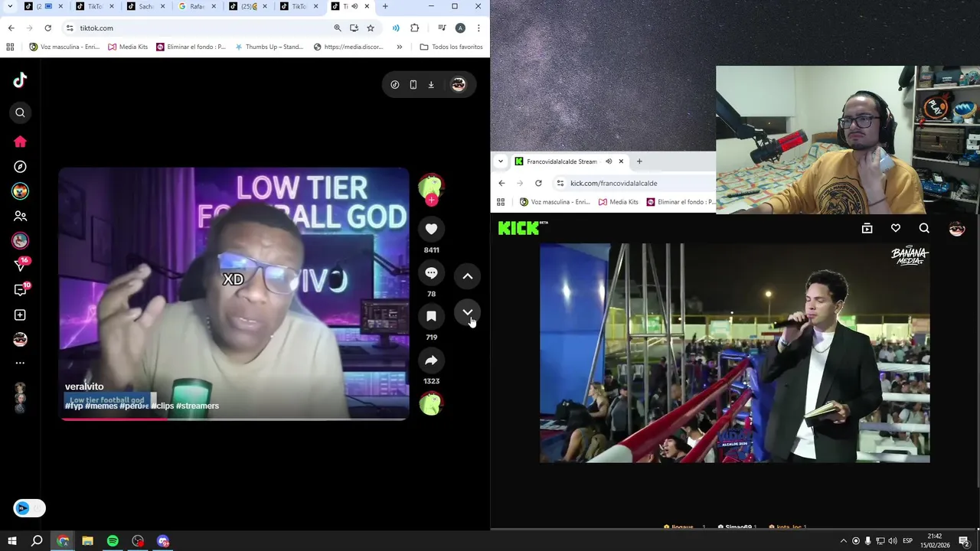Open the Kick browse archive icon

click(x=867, y=228)
